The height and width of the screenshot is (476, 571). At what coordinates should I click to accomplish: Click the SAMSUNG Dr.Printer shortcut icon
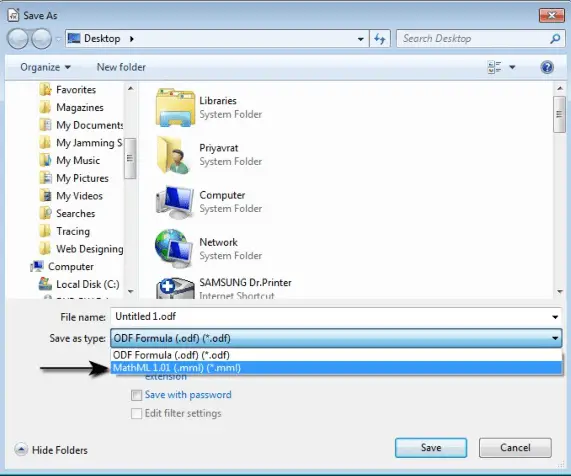point(175,288)
